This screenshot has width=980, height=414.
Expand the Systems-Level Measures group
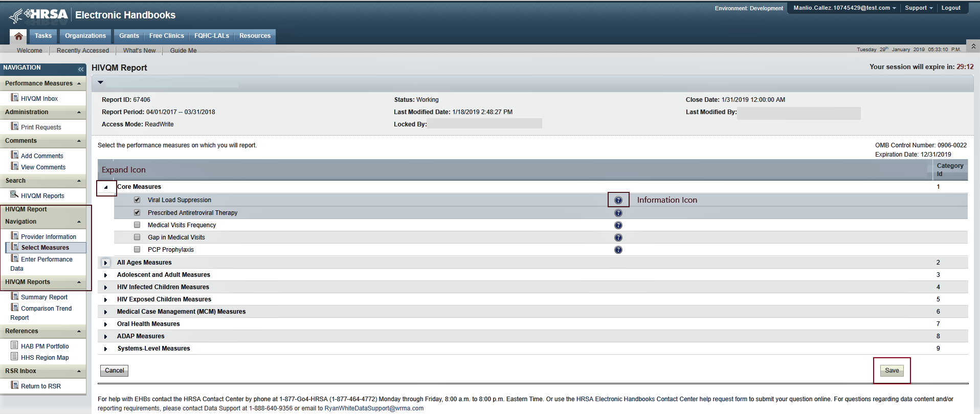point(106,349)
